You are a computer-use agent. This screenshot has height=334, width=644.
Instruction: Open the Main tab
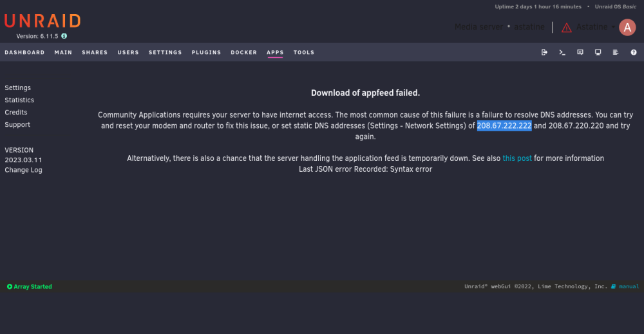click(x=63, y=53)
